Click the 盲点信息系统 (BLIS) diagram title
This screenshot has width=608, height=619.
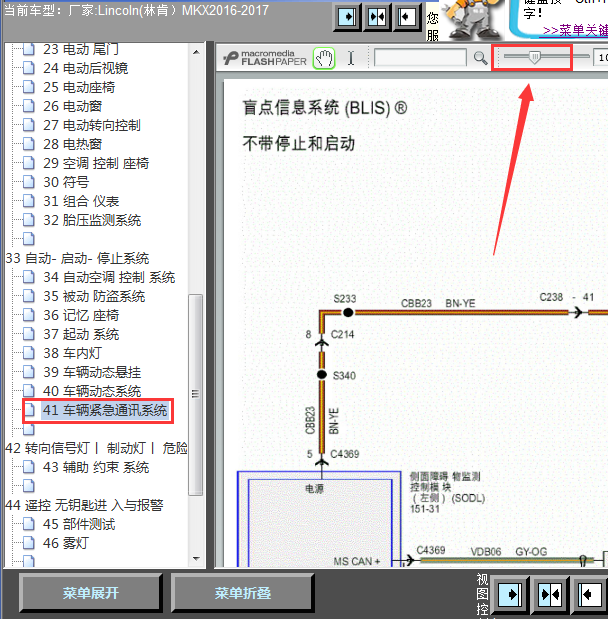pos(325,108)
